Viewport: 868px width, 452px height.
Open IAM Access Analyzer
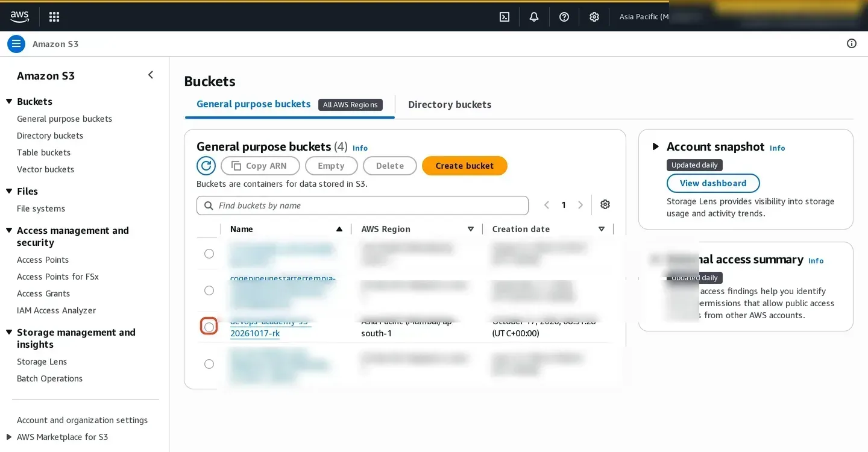(x=56, y=310)
